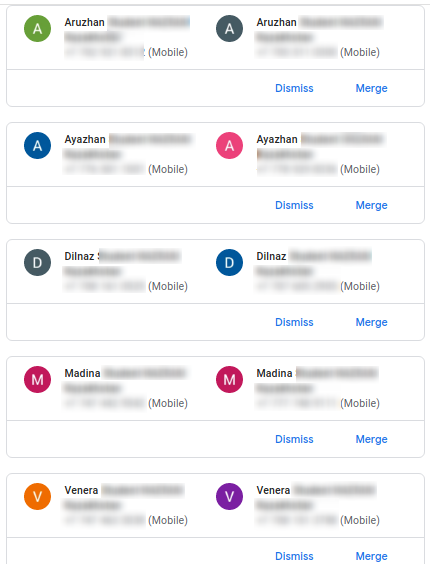
Task: Select the left Madina avatar
Action: tap(37, 379)
